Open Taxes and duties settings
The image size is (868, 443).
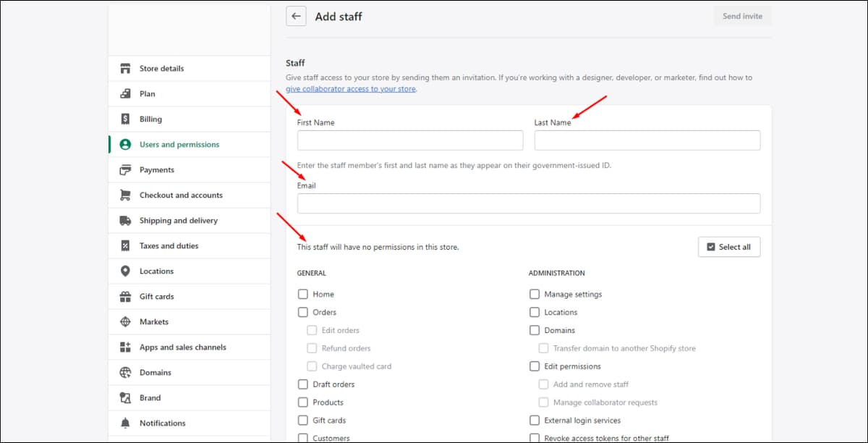[x=189, y=246]
